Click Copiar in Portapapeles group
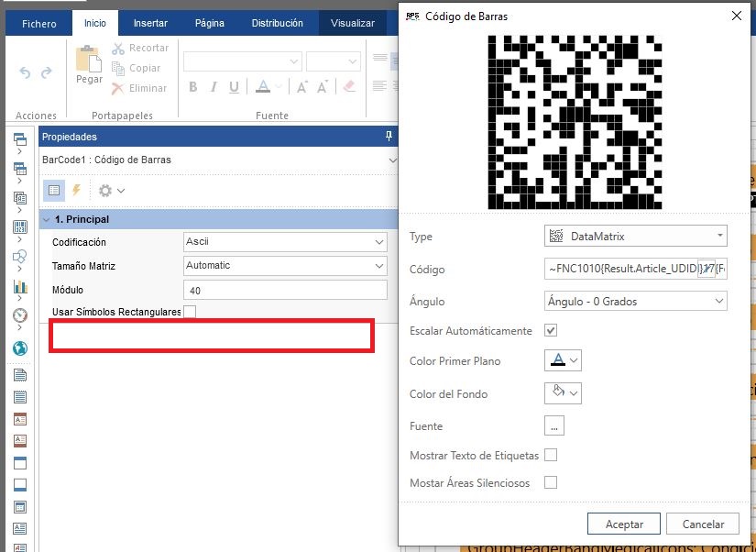 [x=137, y=68]
